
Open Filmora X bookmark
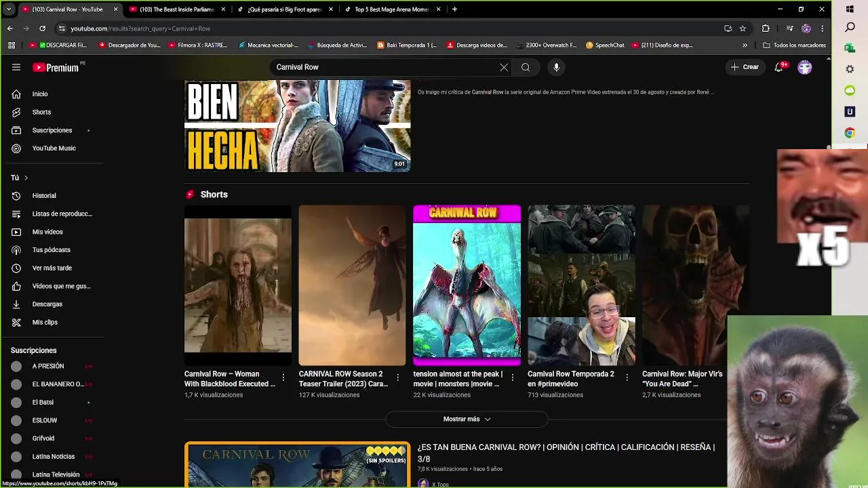coord(198,45)
